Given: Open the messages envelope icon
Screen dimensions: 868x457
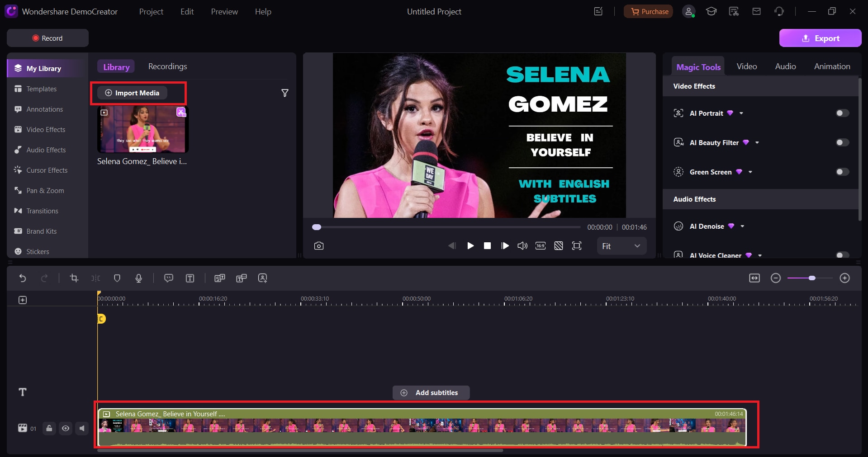Looking at the screenshot, I should coord(756,11).
